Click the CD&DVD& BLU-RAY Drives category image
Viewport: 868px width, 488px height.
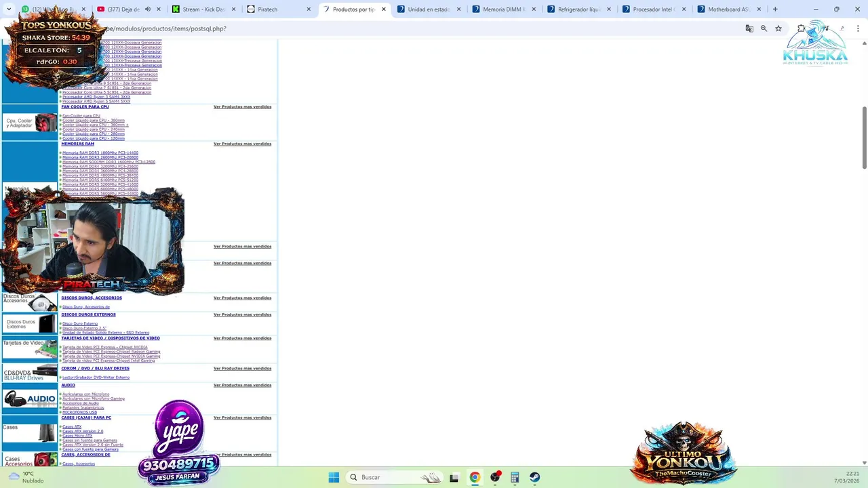[30, 372]
